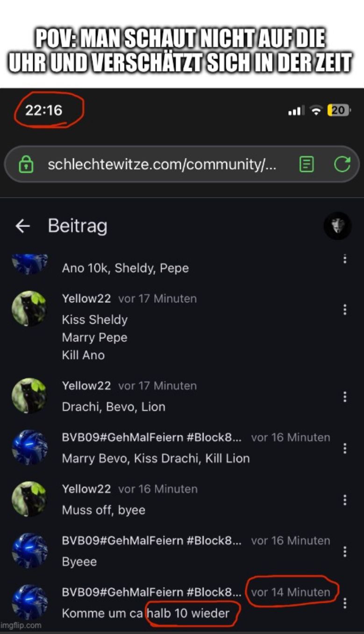This screenshot has width=364, height=634.
Task: Tap the green padlock security icon
Action: 26,164
